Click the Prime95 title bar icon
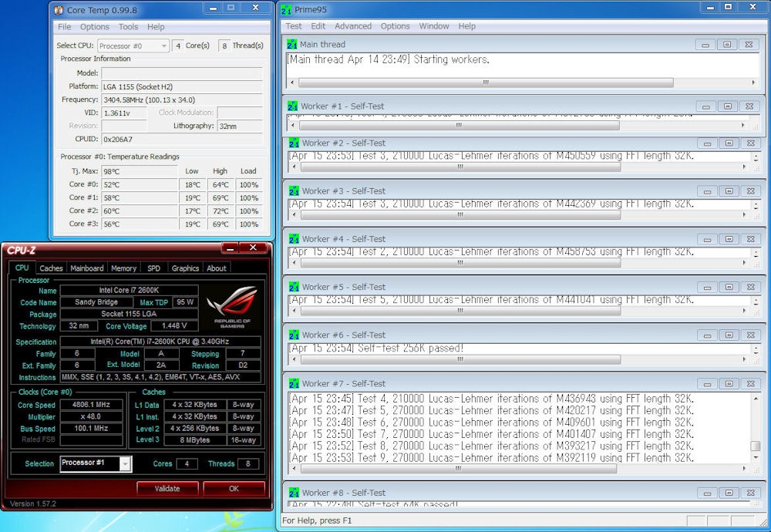771x532 pixels. (286, 9)
